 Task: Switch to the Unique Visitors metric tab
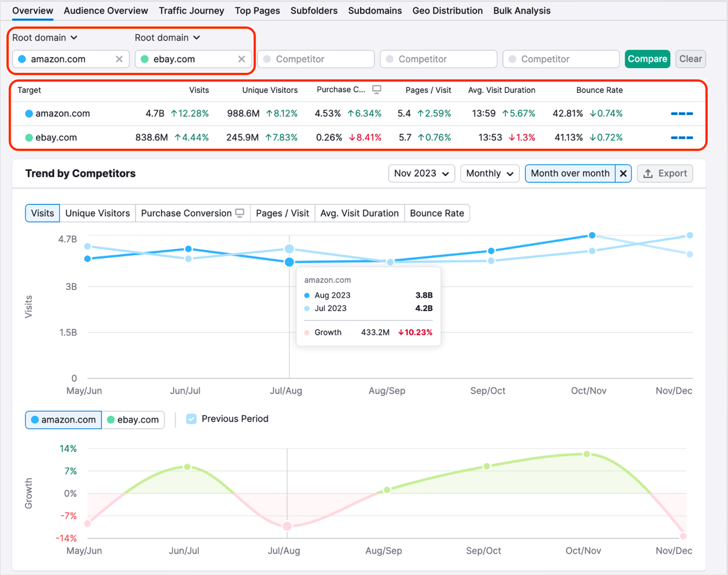97,212
